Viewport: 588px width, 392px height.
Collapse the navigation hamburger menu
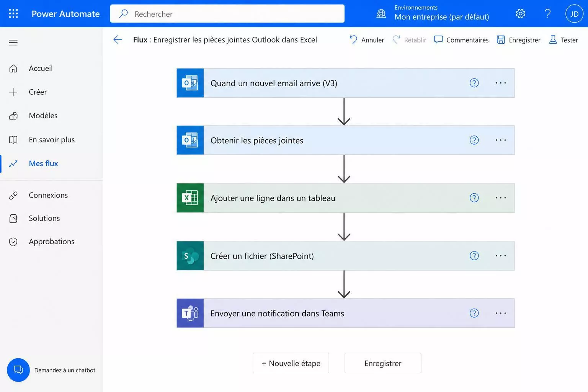[x=13, y=42]
